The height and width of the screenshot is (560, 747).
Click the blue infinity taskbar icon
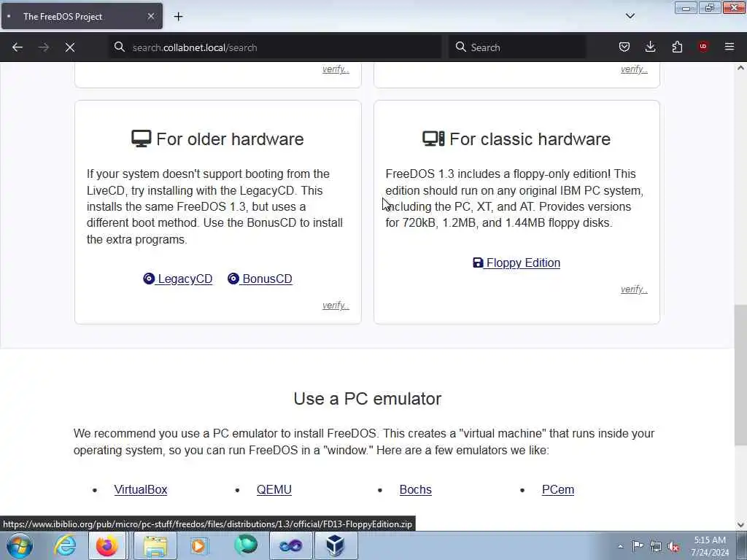pos(290,545)
